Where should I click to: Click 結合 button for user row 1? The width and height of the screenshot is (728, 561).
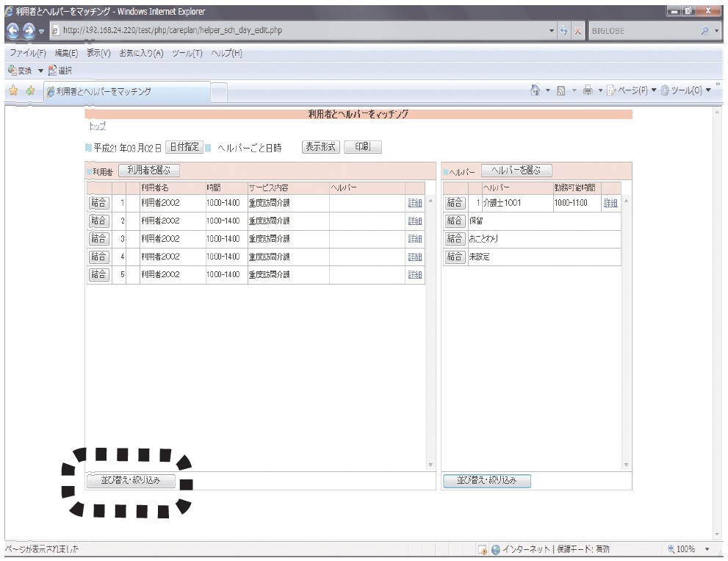[99, 203]
